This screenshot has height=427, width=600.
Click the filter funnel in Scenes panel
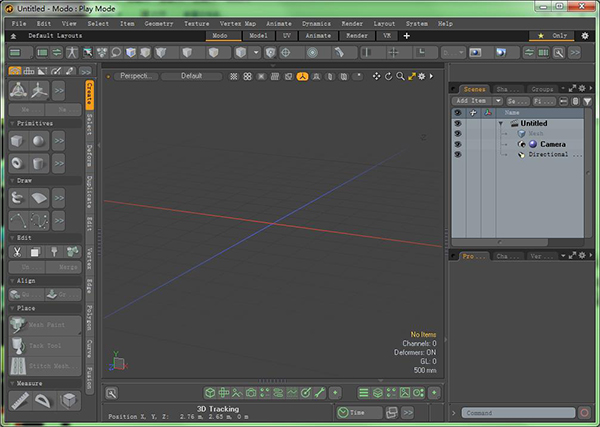point(587,101)
